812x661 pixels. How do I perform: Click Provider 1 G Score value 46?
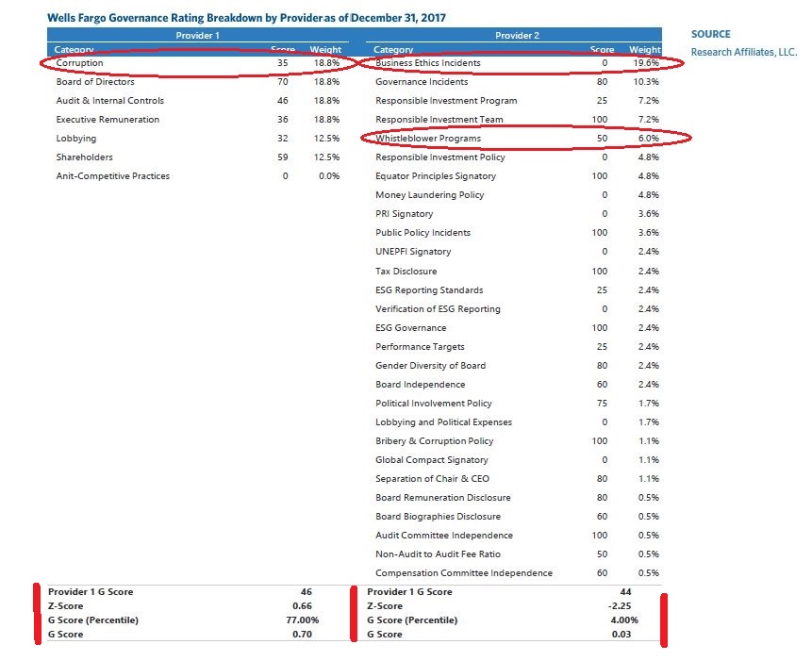point(307,592)
